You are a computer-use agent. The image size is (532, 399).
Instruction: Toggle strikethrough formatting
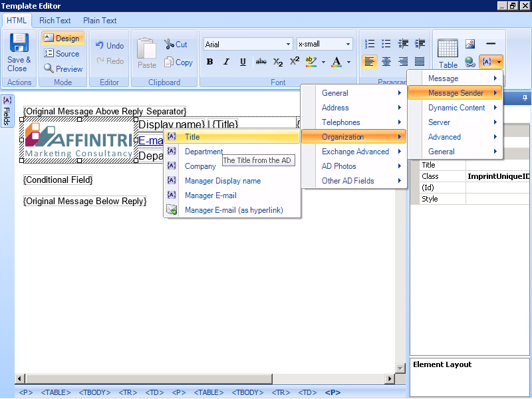[261, 62]
